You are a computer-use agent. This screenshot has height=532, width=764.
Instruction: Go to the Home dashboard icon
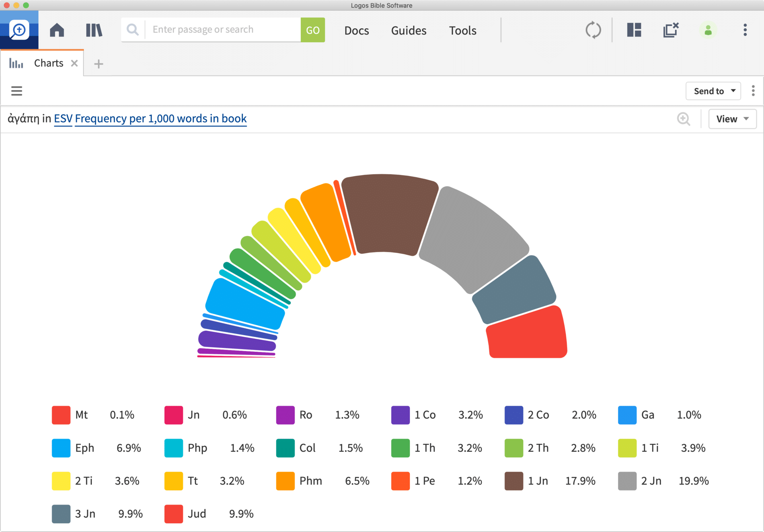tap(57, 30)
